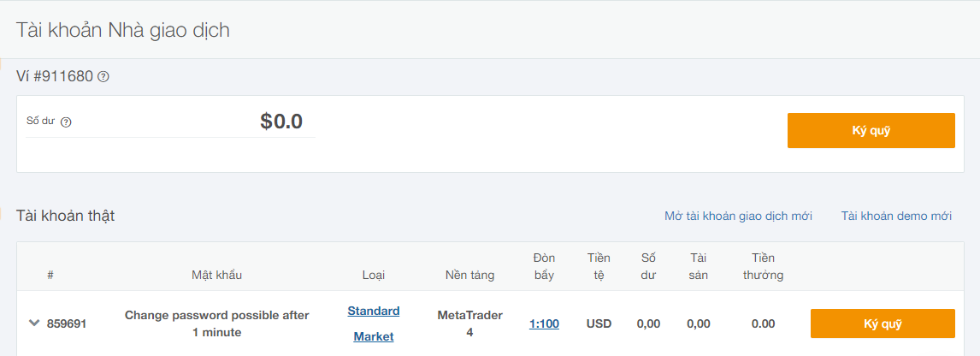Open the Standard Market account type link
The image size is (980, 356).
pos(374,323)
